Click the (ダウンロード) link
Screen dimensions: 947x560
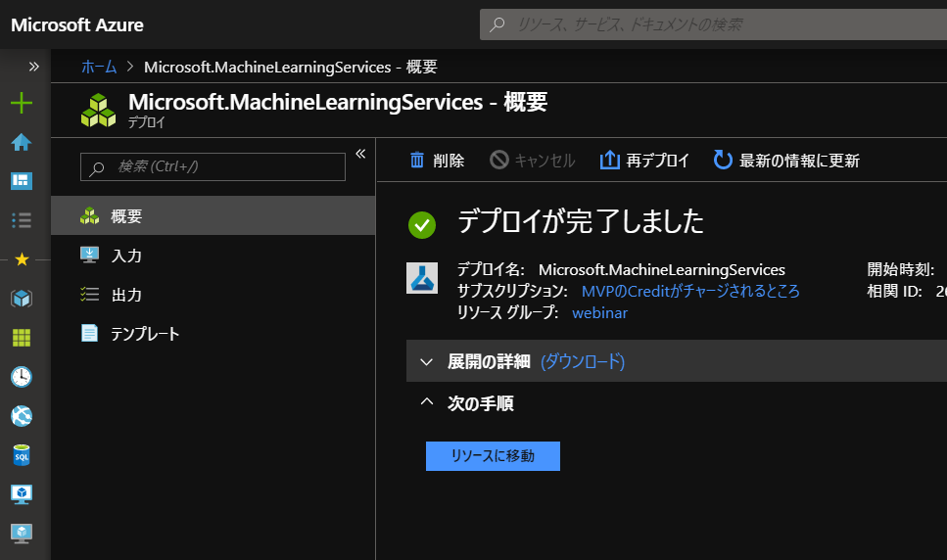pyautogui.click(x=583, y=361)
